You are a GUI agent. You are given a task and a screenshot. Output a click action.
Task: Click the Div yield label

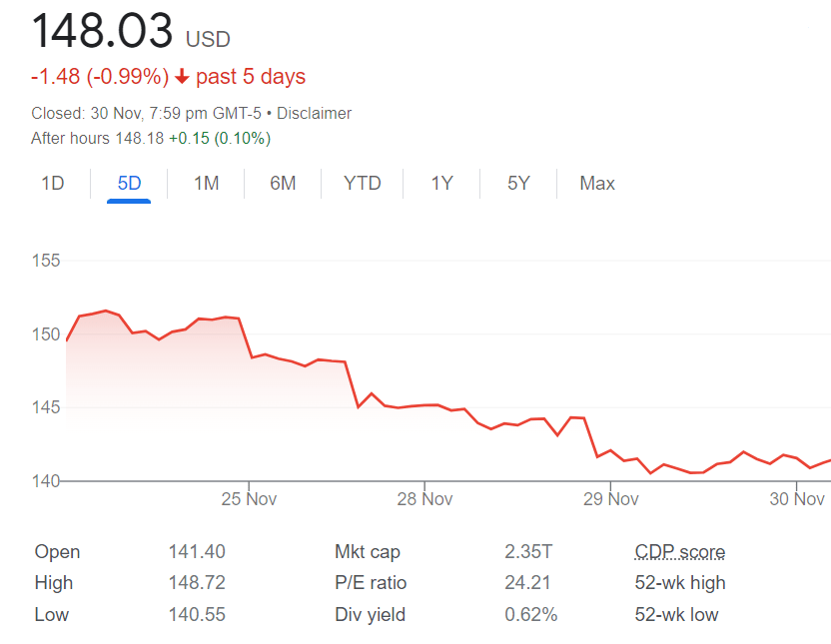point(370,615)
